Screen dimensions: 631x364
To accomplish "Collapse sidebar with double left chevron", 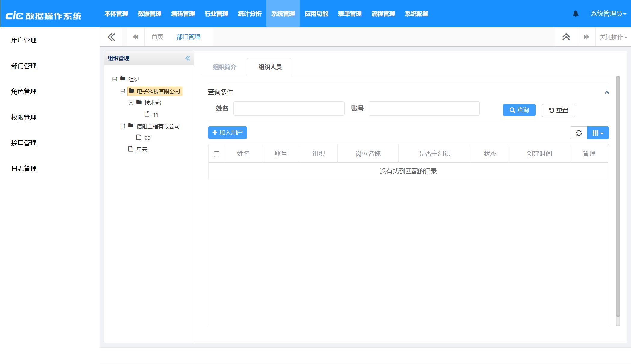I will point(111,37).
